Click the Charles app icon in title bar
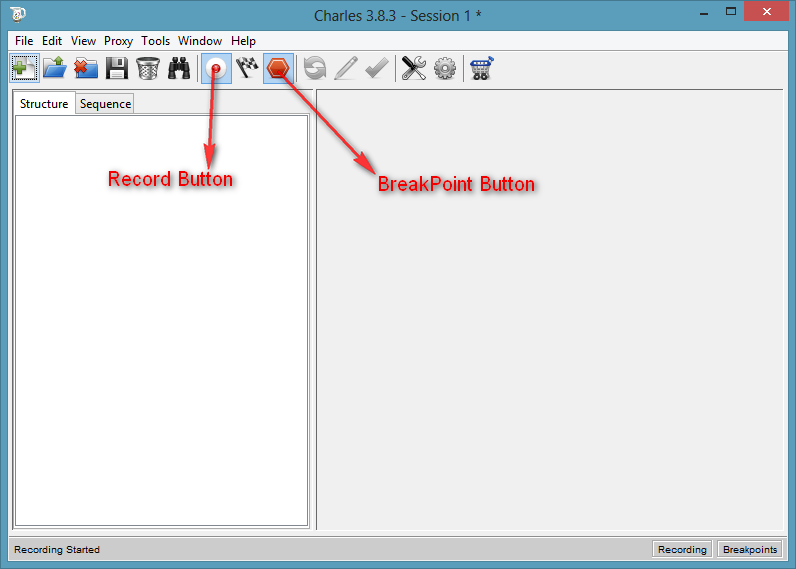Screen dimensions: 796x569 (18, 14)
